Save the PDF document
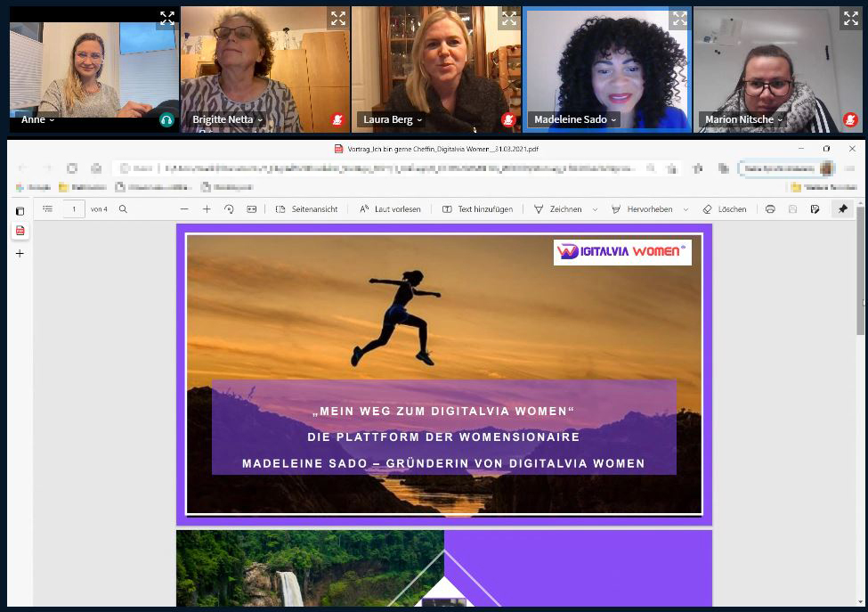 click(792, 209)
